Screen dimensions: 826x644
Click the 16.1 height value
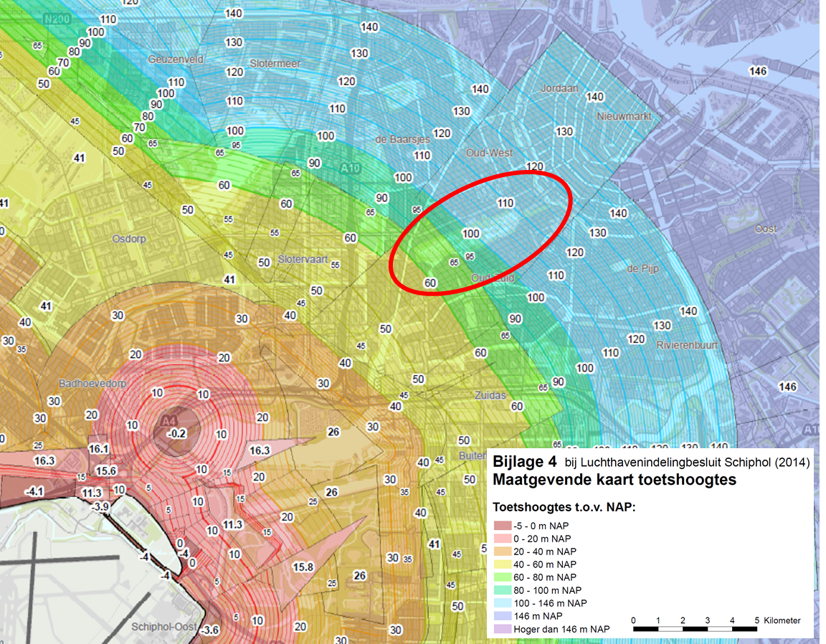point(98,449)
